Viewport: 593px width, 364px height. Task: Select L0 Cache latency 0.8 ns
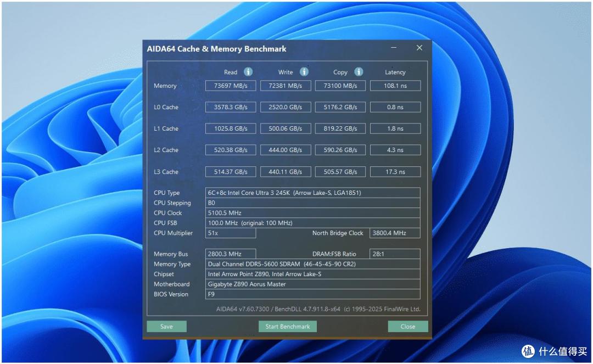pos(395,108)
